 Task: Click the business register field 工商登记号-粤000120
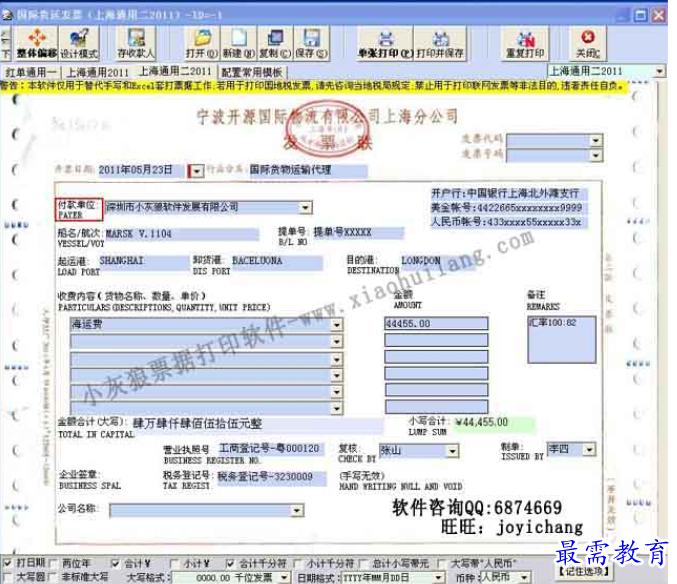tap(271, 449)
